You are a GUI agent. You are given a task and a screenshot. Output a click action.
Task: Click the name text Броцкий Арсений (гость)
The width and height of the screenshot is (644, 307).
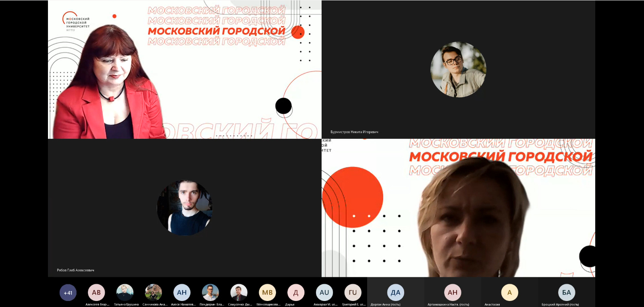(x=560, y=305)
